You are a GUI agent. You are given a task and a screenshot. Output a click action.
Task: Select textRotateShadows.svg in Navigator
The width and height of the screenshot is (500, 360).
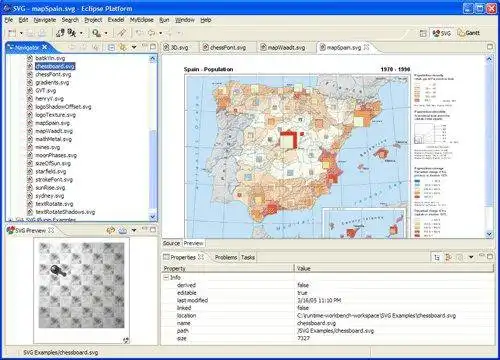pyautogui.click(x=65, y=212)
